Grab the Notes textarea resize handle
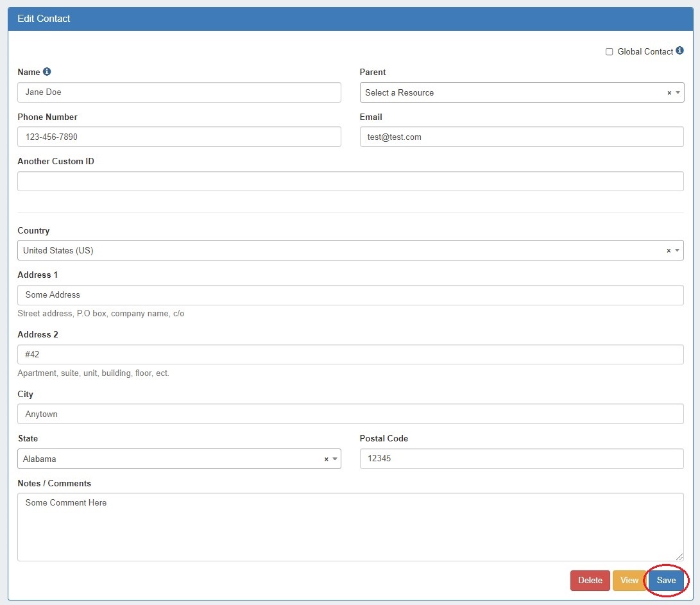Screen dimensions: 700x605 pyautogui.click(x=679, y=557)
